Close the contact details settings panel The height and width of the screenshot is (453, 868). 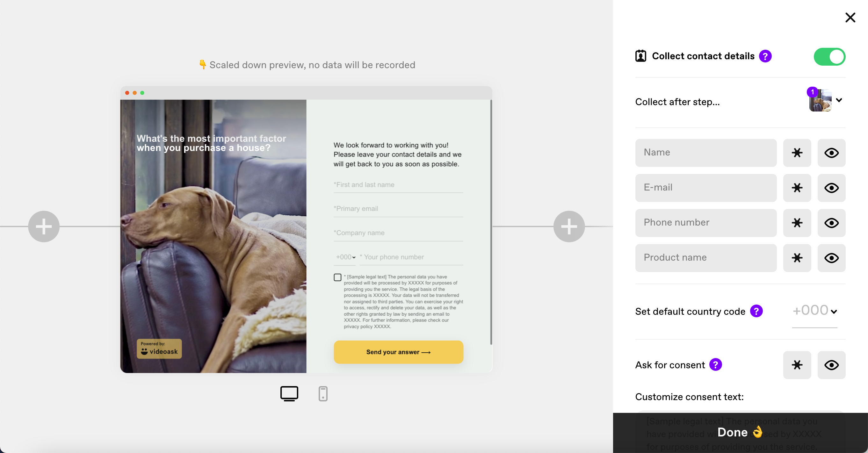[850, 18]
